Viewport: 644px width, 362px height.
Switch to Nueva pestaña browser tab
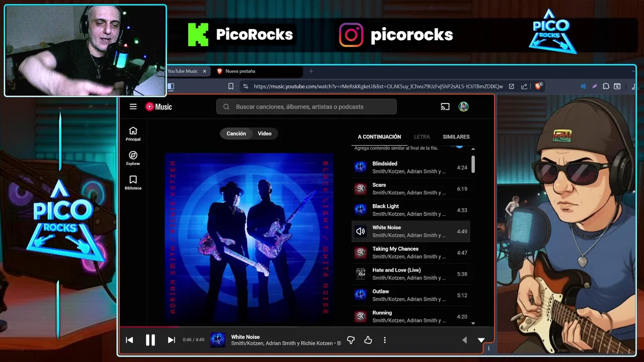(257, 71)
